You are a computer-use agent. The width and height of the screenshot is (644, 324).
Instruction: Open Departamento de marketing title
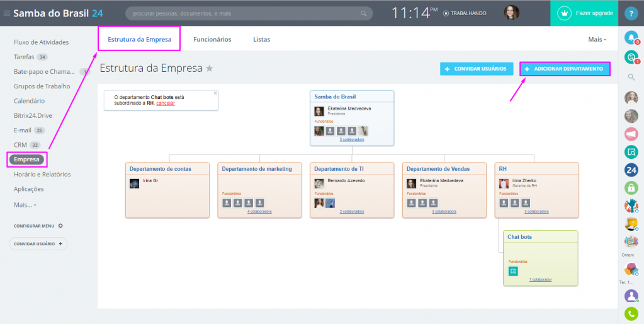pos(257,168)
